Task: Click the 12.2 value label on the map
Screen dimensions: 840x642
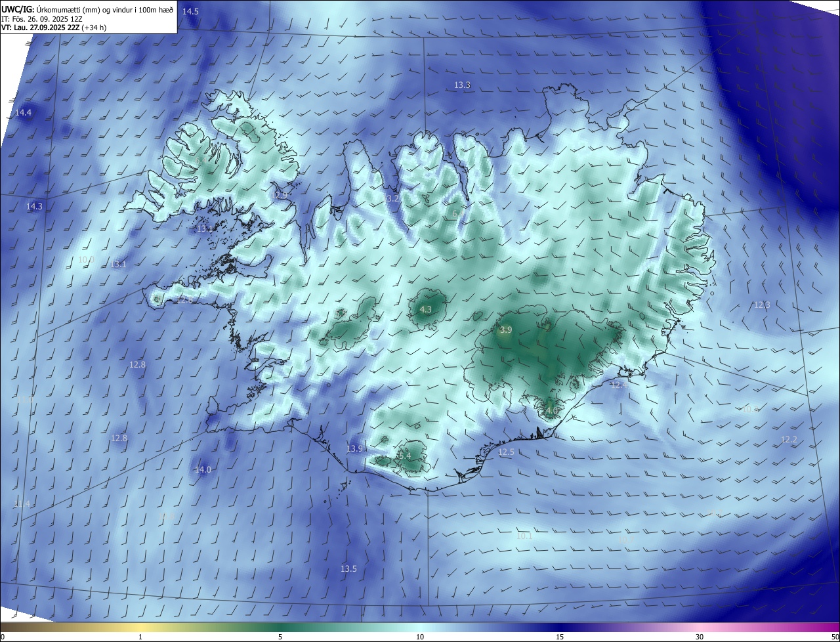Action: 789,439
